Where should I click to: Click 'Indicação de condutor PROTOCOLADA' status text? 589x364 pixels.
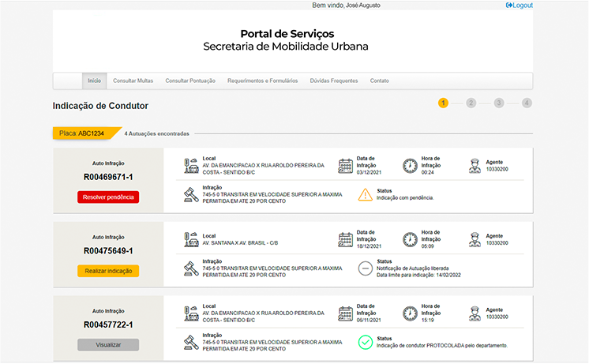(x=442, y=346)
